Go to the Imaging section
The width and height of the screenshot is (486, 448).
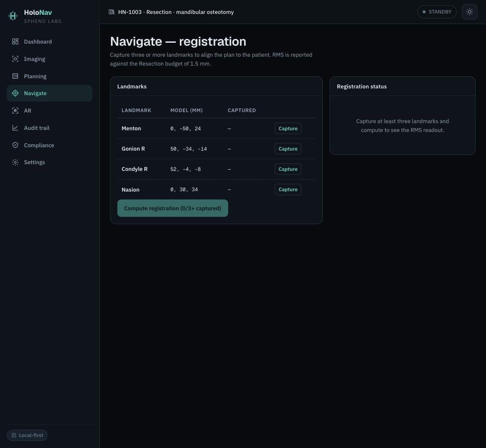[50, 59]
